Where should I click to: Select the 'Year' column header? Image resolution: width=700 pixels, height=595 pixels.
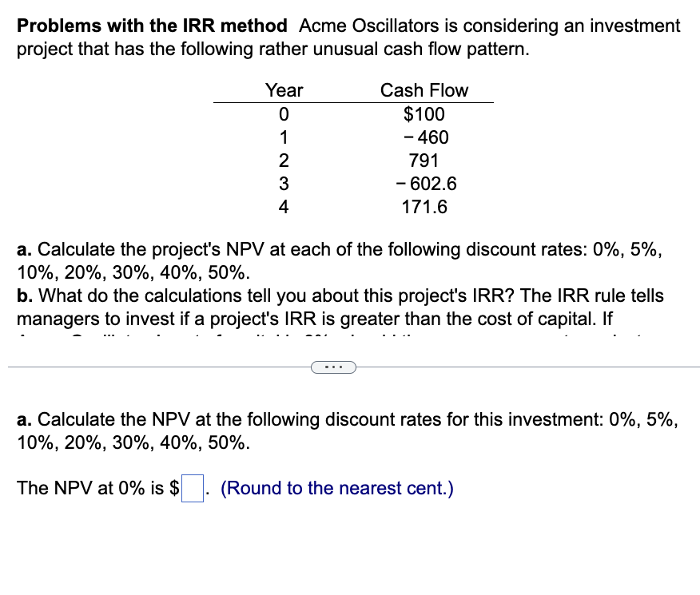pyautogui.click(x=284, y=90)
